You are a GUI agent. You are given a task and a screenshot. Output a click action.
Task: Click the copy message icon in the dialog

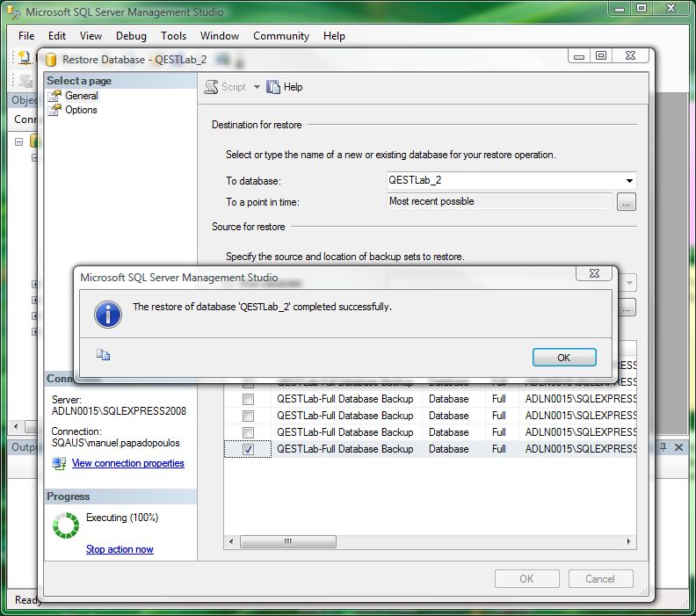103,356
